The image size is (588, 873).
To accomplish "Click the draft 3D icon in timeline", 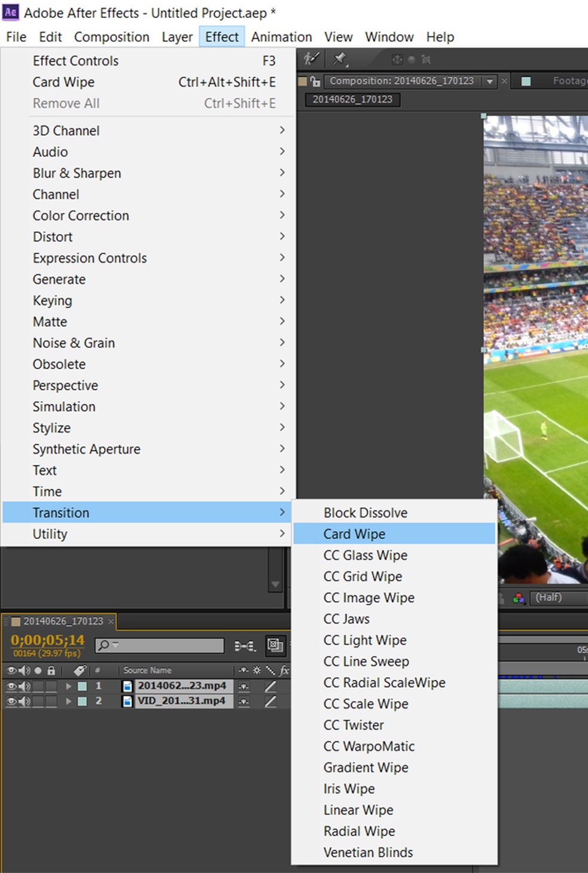I will pyautogui.click(x=275, y=645).
